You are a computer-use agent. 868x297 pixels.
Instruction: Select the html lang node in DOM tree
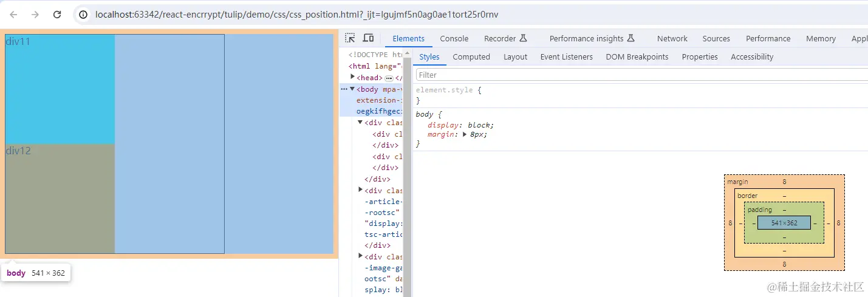click(375, 66)
